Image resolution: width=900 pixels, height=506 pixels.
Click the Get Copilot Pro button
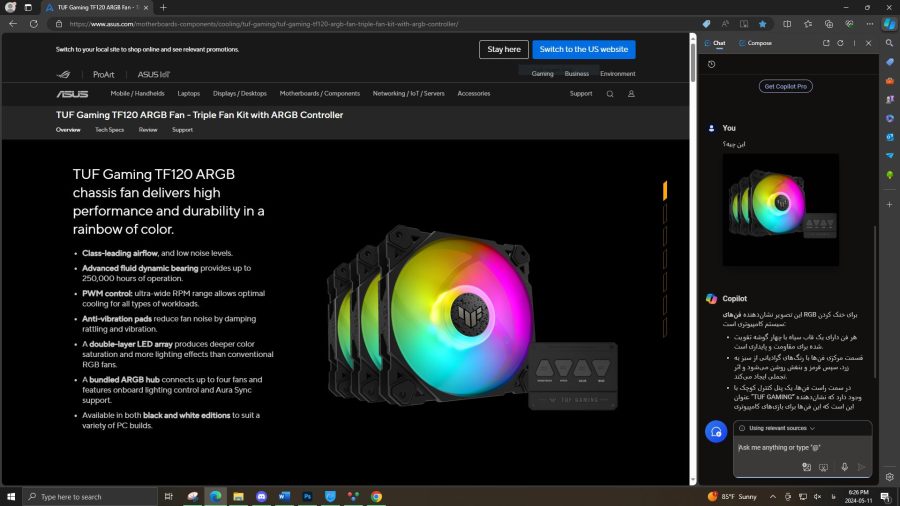click(785, 86)
